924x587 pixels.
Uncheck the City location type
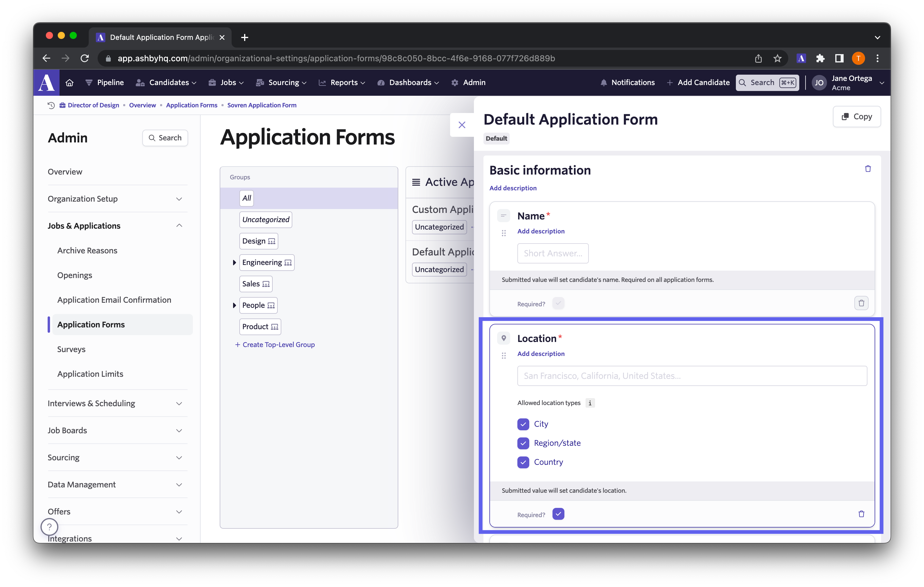pos(523,424)
